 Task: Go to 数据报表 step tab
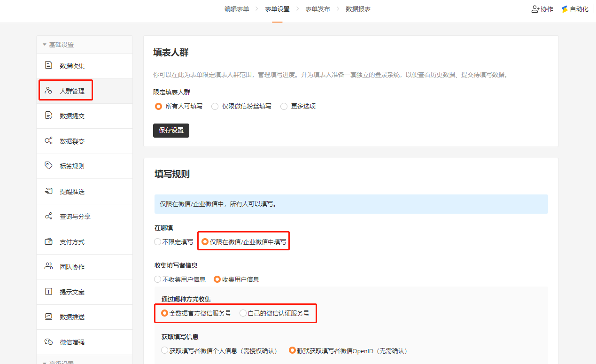358,9
